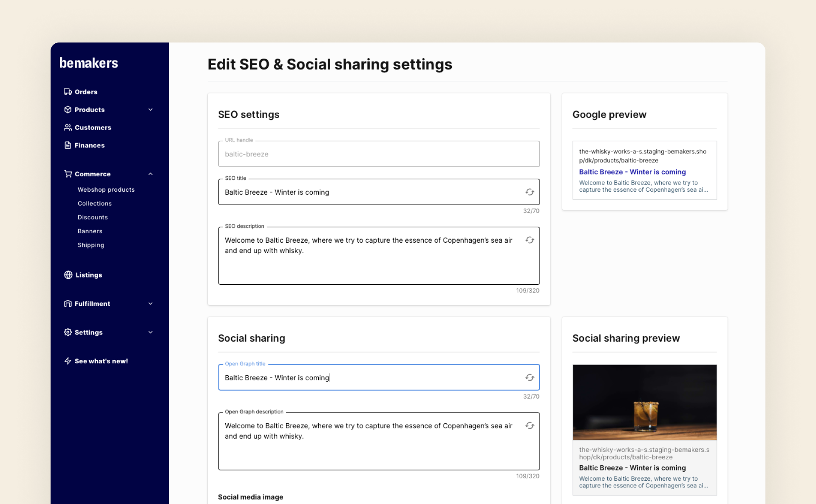
Task: Click the social preview title text
Action: [632, 468]
